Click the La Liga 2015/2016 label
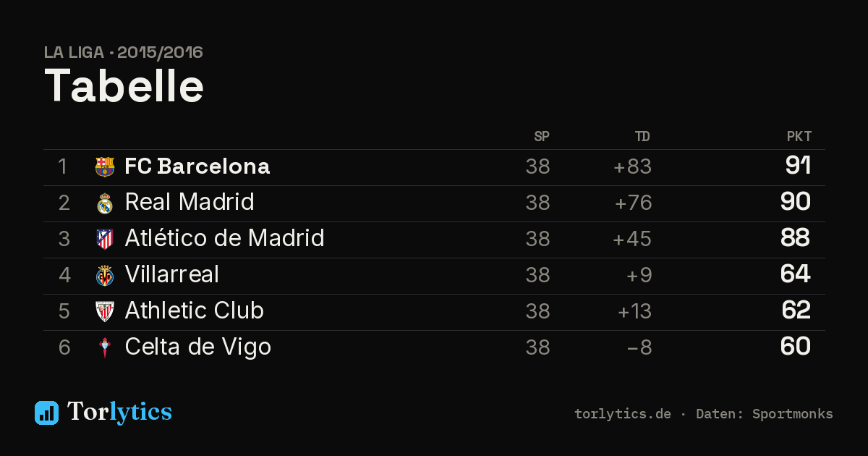The height and width of the screenshot is (456, 868). click(x=124, y=53)
